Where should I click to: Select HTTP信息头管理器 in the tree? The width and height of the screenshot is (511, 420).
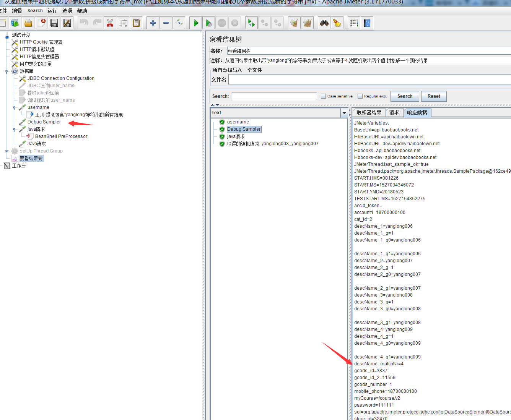(39, 57)
